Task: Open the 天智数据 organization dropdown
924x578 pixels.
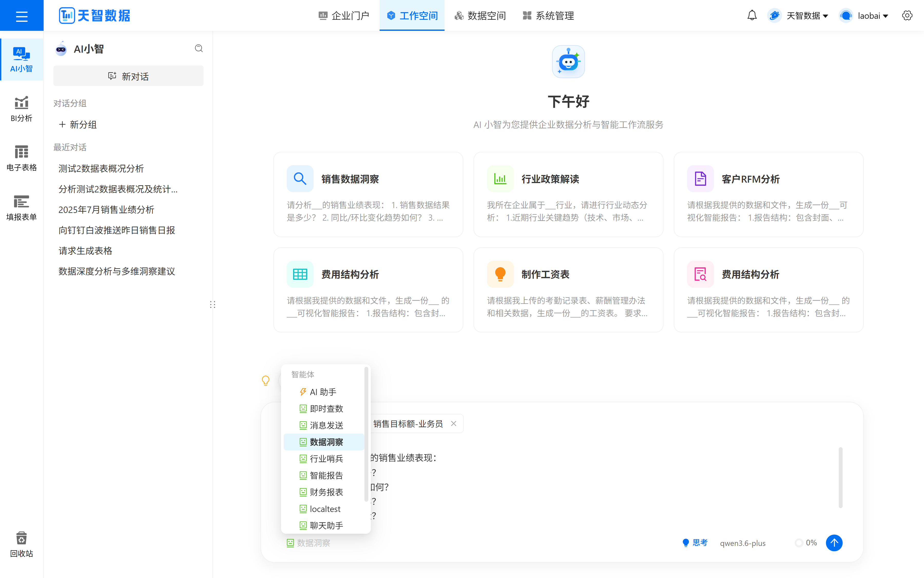Action: tap(798, 16)
